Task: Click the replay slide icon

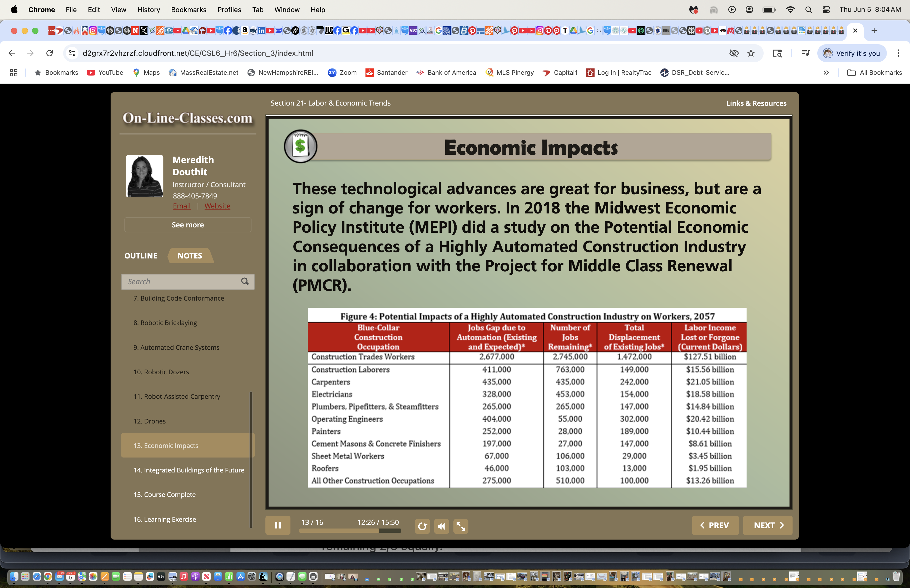Action: point(422,526)
